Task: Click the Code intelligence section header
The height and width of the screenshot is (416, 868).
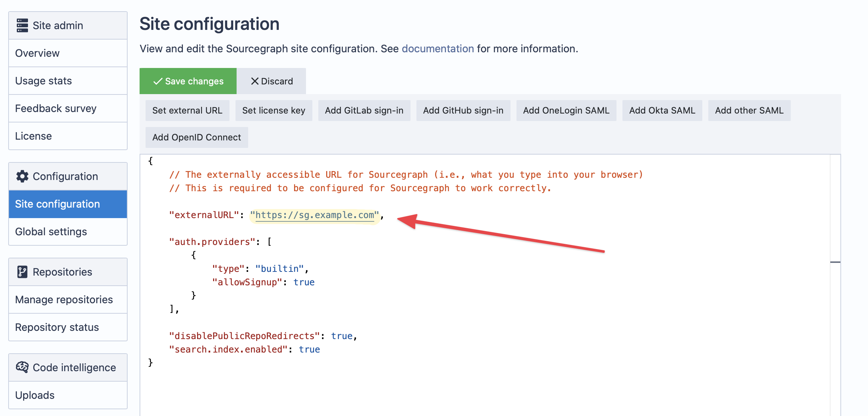Action: tap(68, 367)
